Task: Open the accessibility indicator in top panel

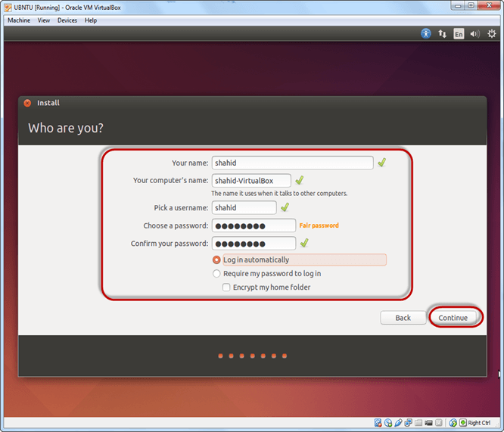Action: pyautogui.click(x=426, y=34)
